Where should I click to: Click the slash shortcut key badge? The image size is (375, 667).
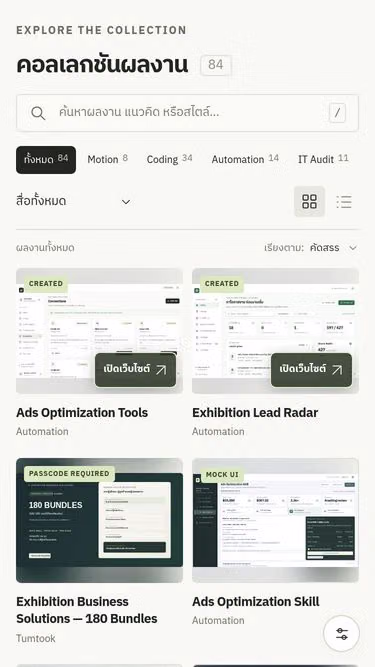[337, 113]
